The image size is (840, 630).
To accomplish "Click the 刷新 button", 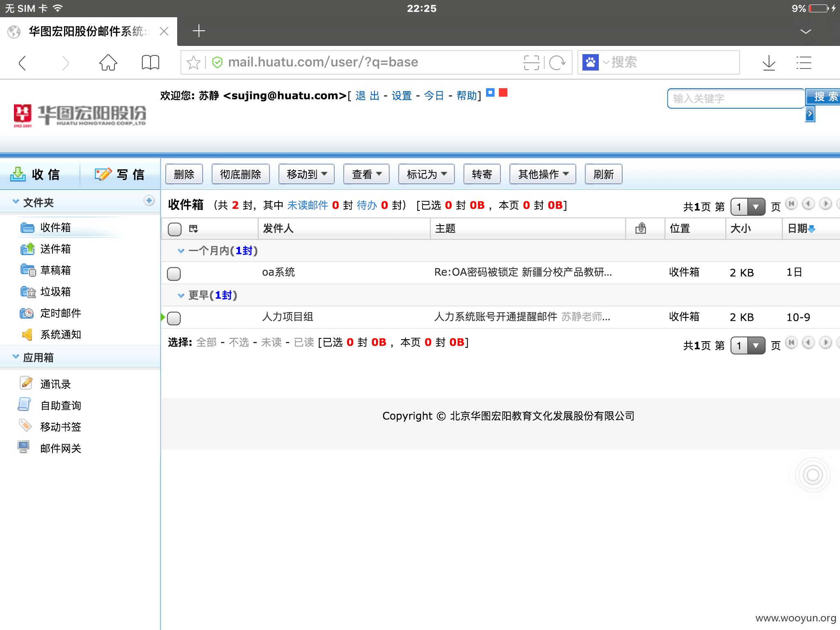I will click(x=603, y=174).
